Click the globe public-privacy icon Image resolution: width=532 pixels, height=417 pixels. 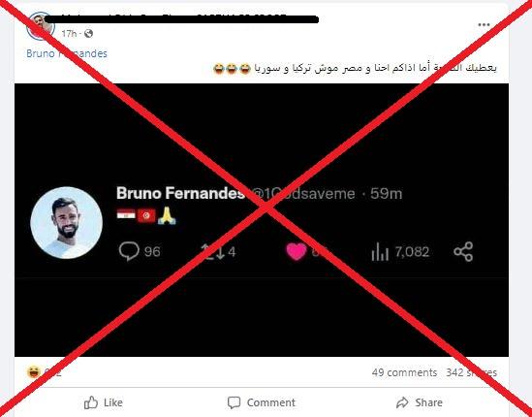[88, 33]
